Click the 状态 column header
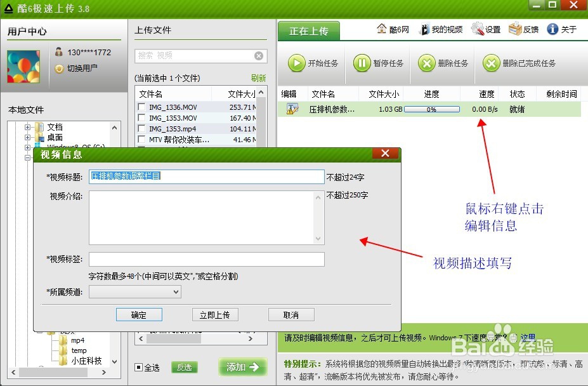The width and height of the screenshot is (588, 386). coord(517,94)
